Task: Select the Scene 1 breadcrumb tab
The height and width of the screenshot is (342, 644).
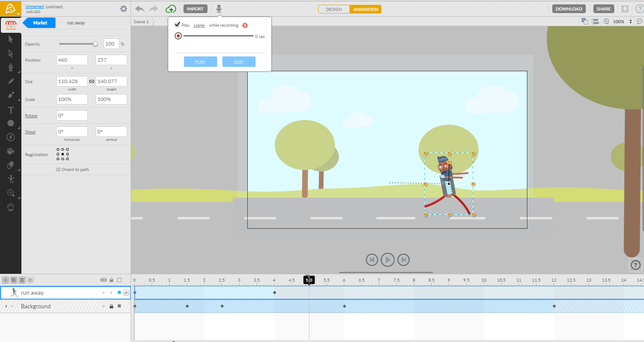Action: point(141,21)
